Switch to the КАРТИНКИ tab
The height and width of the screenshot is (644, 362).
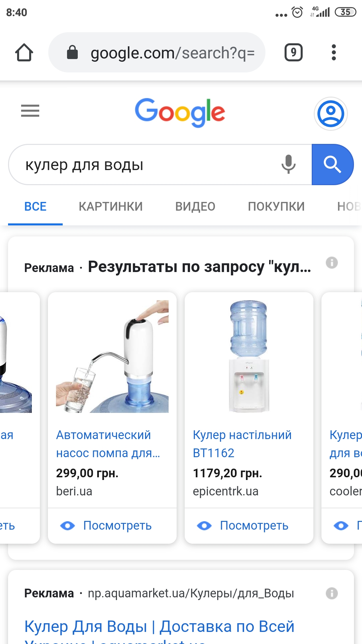(x=111, y=206)
